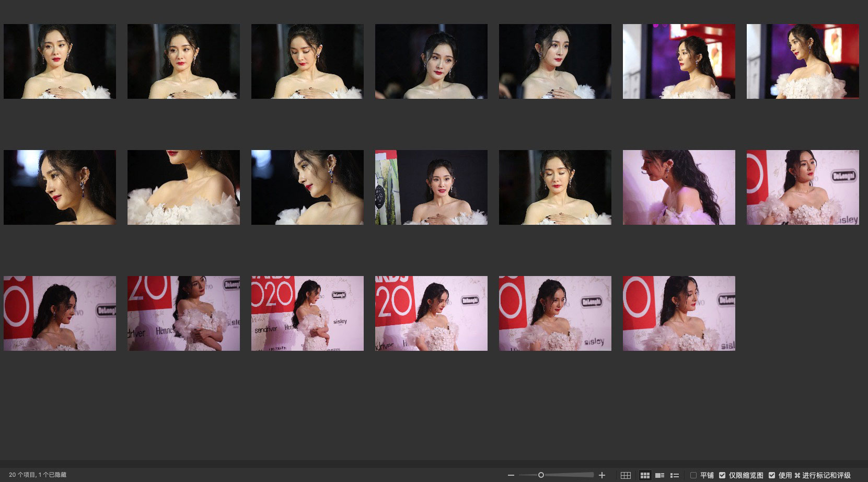
Task: Select the third thumbnail in the top row
Action: point(307,61)
